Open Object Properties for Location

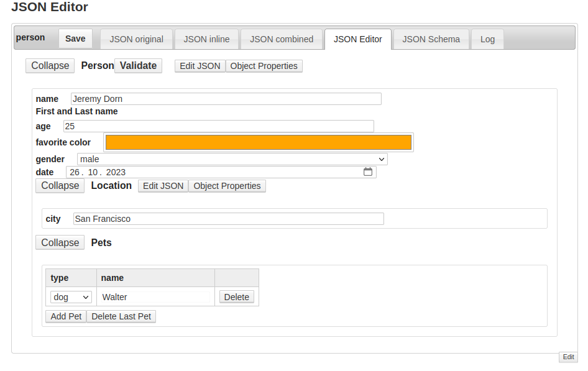227,186
